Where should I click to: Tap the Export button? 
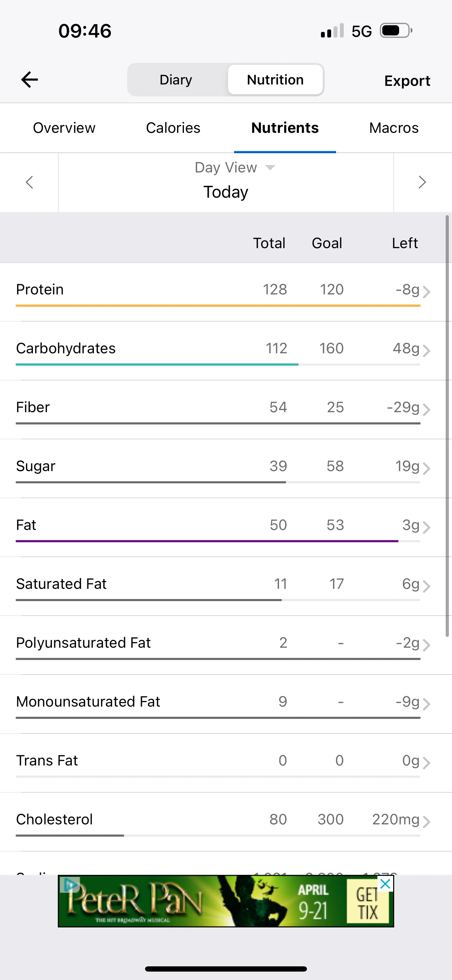[407, 81]
